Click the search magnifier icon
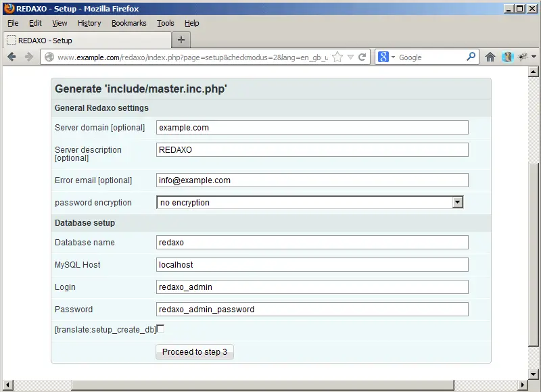This screenshot has height=392, width=541. [471, 57]
